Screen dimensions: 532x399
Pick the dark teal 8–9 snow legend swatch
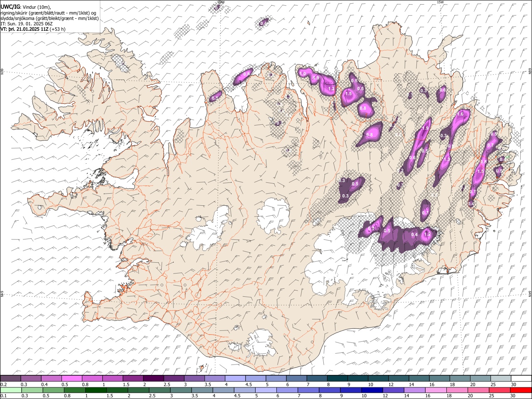[x=337, y=378]
